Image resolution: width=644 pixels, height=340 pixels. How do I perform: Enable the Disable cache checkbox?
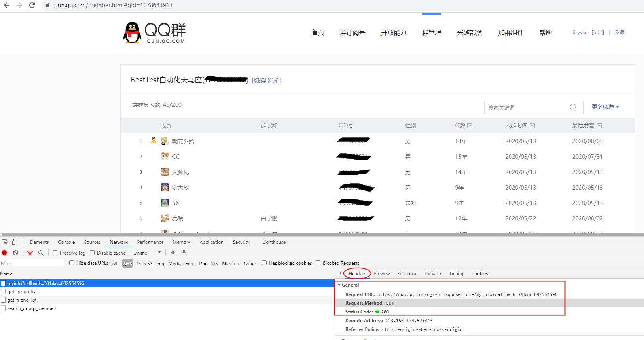[92, 253]
